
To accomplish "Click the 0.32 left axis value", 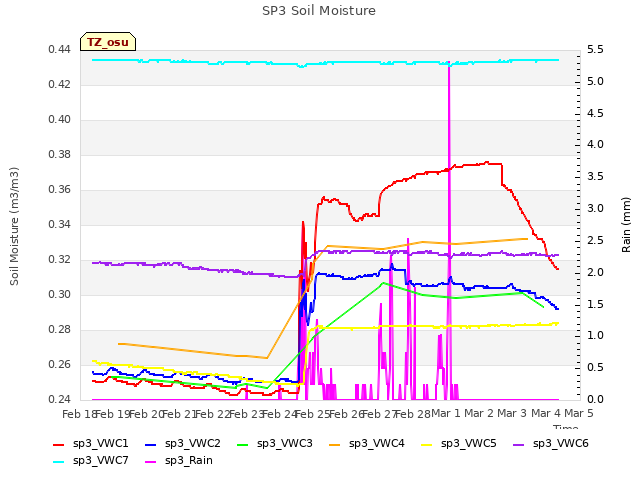I will (x=59, y=260).
